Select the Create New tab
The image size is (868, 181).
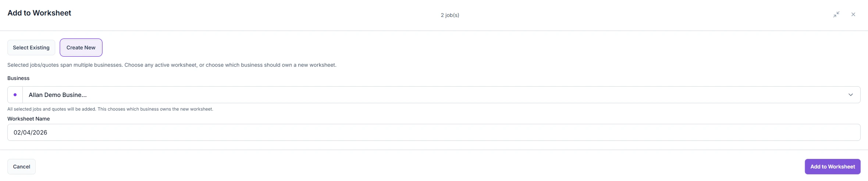click(81, 48)
